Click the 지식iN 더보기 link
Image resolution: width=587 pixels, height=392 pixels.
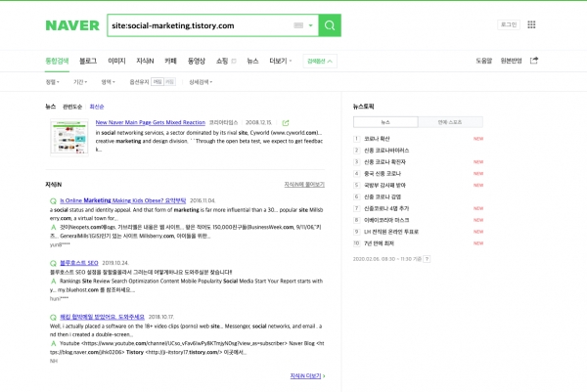click(x=307, y=376)
